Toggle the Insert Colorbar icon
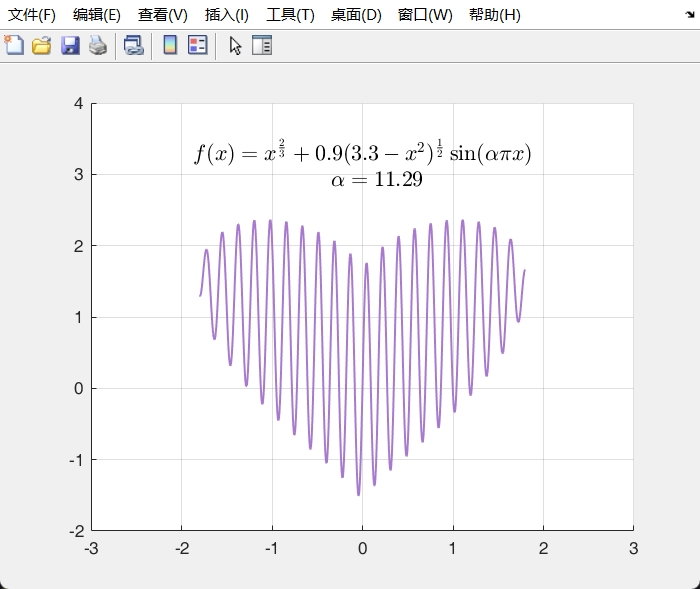Viewport: 700px width, 589px height. (x=170, y=45)
